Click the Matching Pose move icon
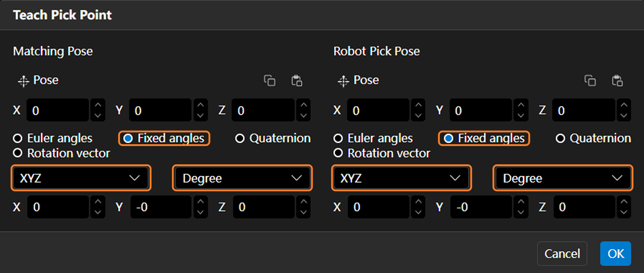Image resolution: width=644 pixels, height=273 pixels. click(x=23, y=81)
